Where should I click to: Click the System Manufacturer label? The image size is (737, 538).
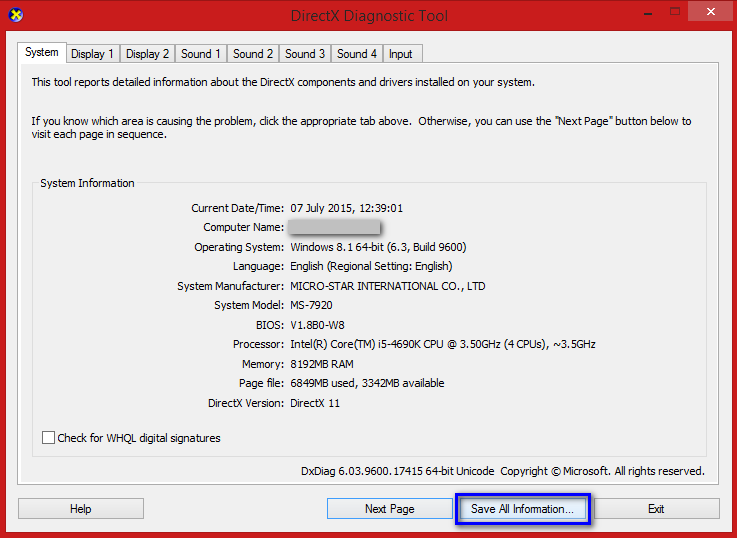(x=230, y=286)
